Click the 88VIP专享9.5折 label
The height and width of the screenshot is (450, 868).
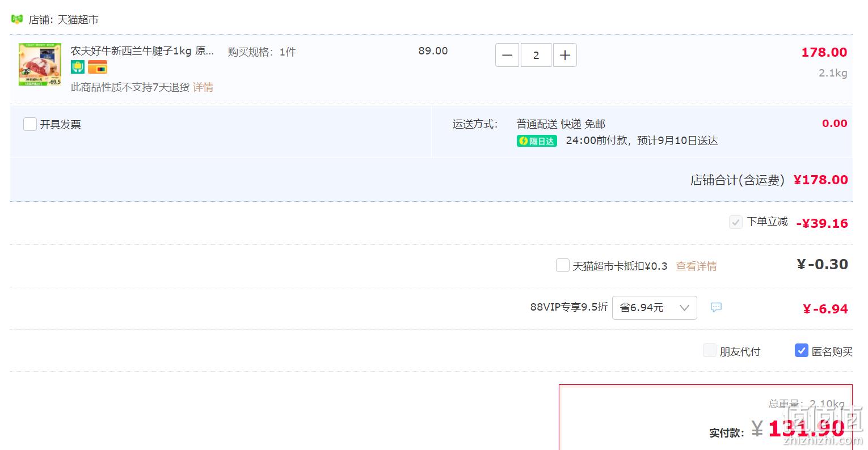pyautogui.click(x=569, y=307)
